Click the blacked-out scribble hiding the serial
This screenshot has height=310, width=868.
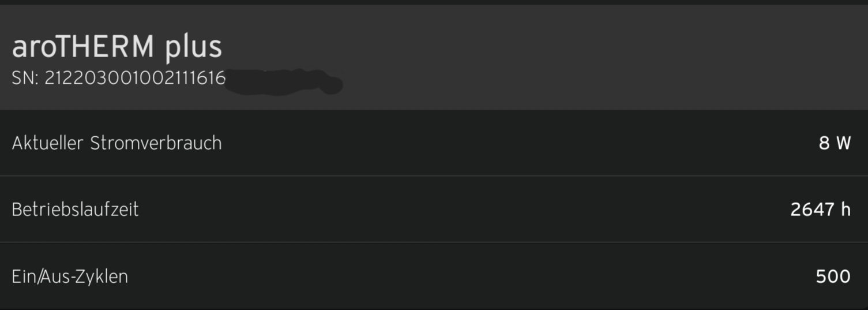coord(284,82)
